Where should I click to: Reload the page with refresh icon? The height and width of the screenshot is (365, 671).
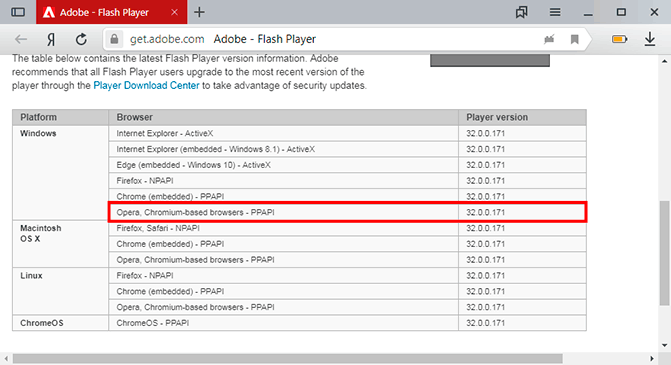81,39
